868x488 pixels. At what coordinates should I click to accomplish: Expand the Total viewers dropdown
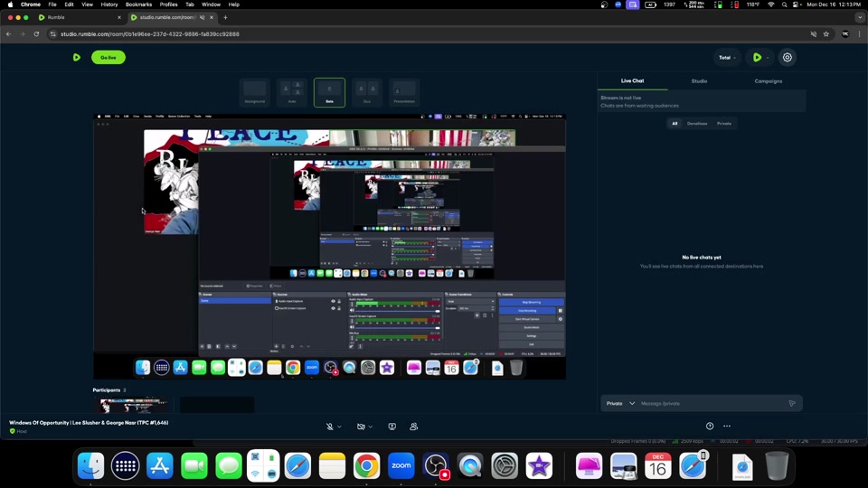click(x=726, y=58)
